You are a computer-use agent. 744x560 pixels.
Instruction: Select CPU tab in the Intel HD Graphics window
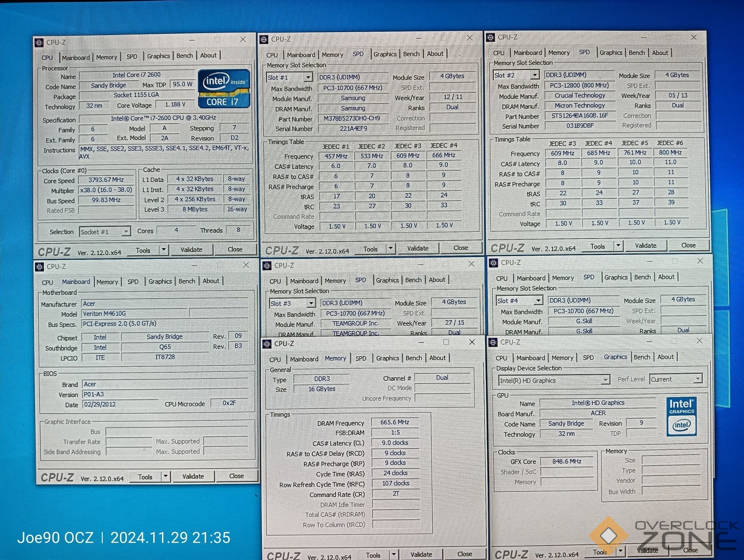(x=501, y=358)
